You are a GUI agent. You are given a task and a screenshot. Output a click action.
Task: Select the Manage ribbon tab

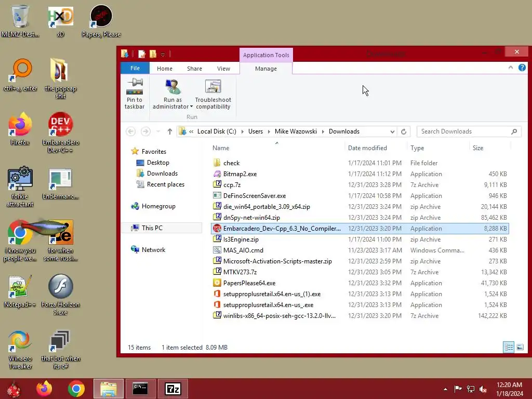point(266,68)
